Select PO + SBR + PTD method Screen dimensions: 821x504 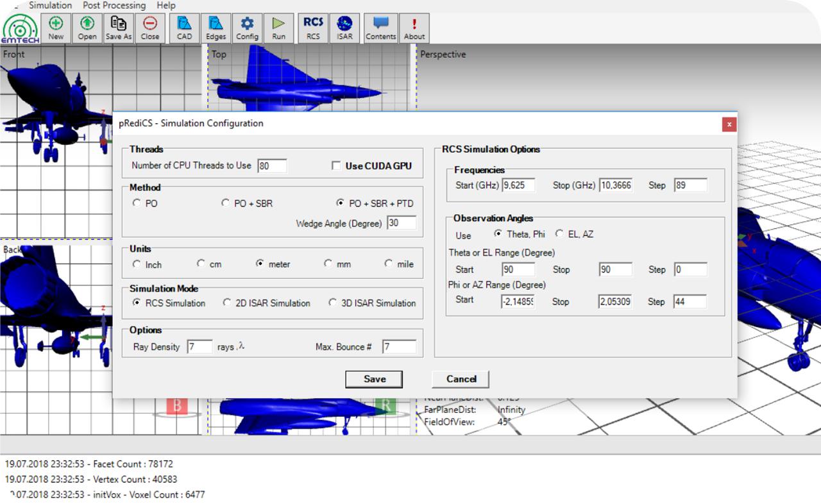click(x=340, y=203)
